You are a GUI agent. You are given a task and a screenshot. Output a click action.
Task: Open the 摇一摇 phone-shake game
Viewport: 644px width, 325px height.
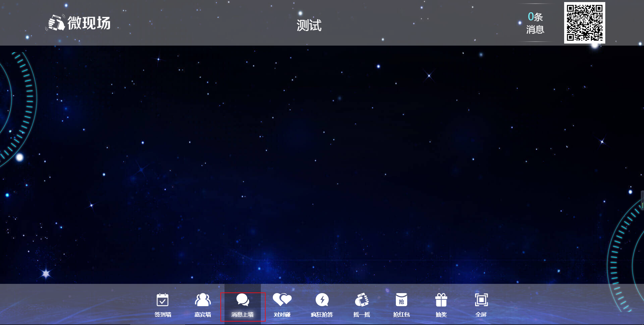pos(362,305)
